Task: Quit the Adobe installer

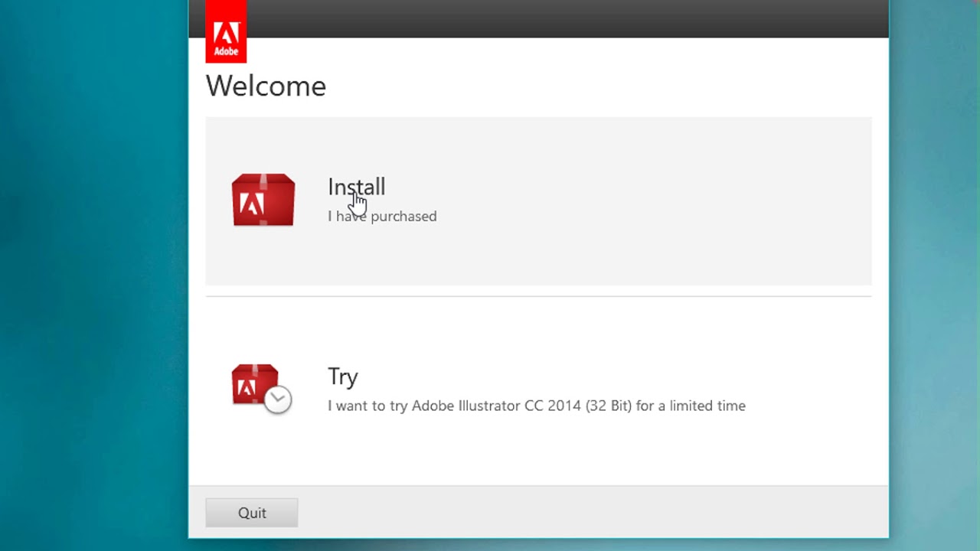Action: [252, 513]
